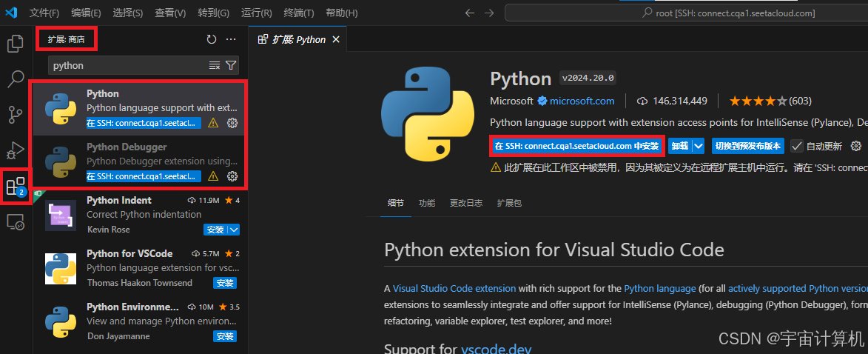The image size is (868, 354).
Task: Open the File (文件) menu
Action: tap(44, 13)
